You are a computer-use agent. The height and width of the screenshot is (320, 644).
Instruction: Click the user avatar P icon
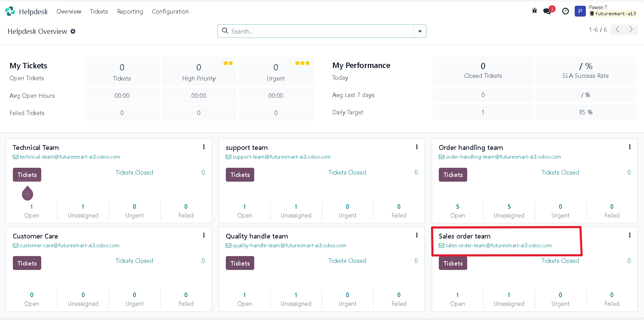[x=580, y=11]
